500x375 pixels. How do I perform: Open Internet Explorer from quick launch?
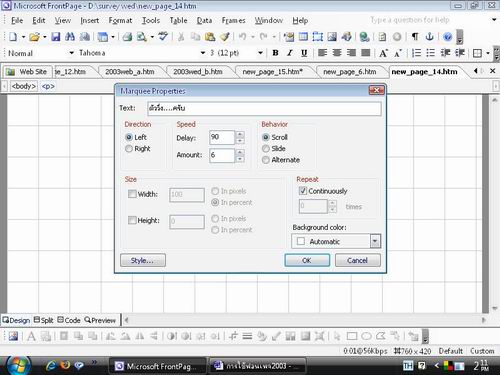51,366
